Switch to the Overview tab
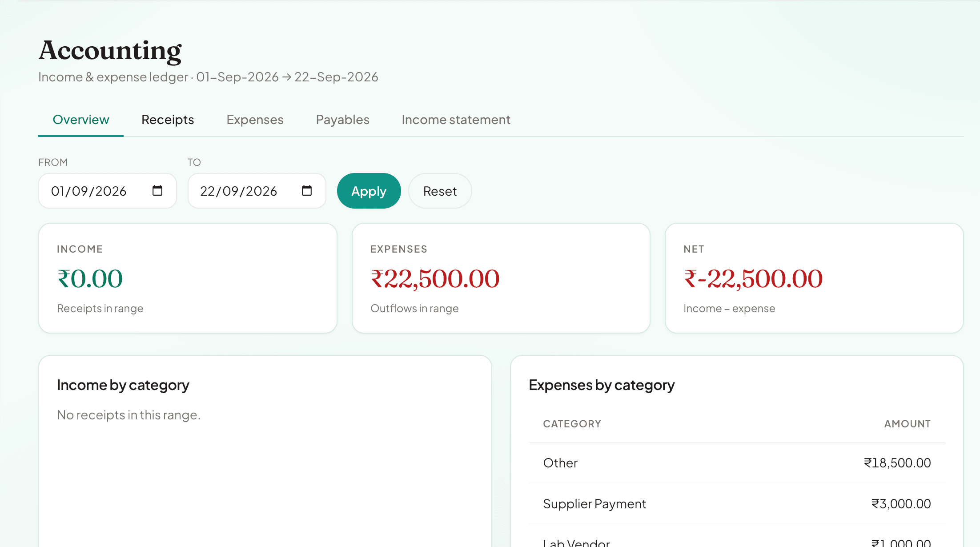 tap(81, 120)
